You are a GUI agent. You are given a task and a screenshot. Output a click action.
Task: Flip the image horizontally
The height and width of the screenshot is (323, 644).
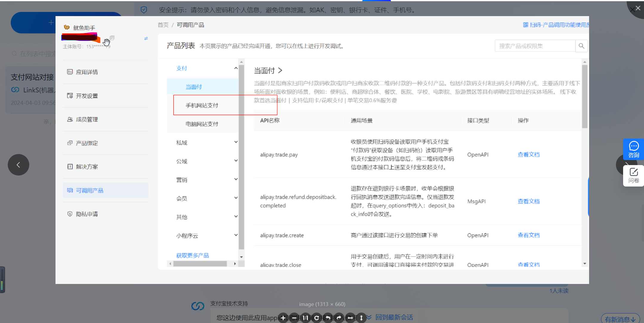coord(350,318)
